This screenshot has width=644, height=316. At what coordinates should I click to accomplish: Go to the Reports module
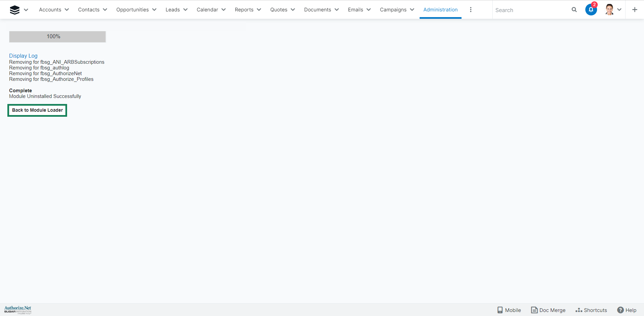[244, 10]
